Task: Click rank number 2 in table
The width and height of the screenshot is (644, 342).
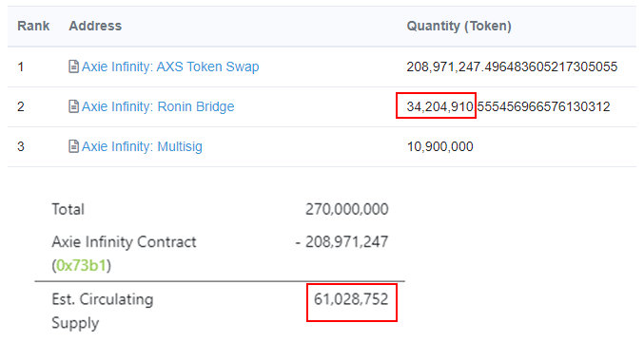Action: tap(21, 106)
